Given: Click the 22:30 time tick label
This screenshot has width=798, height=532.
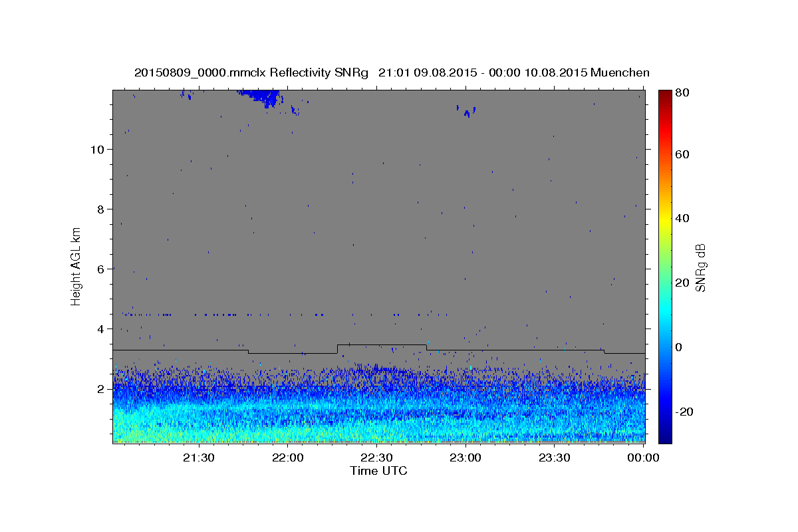Looking at the screenshot, I should [x=376, y=458].
